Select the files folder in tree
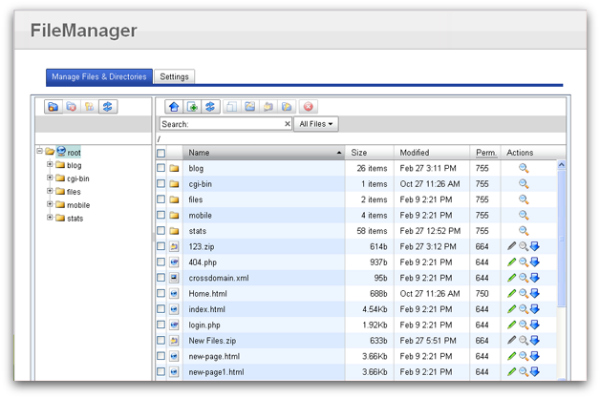This screenshot has height=398, width=600. pos(73,192)
